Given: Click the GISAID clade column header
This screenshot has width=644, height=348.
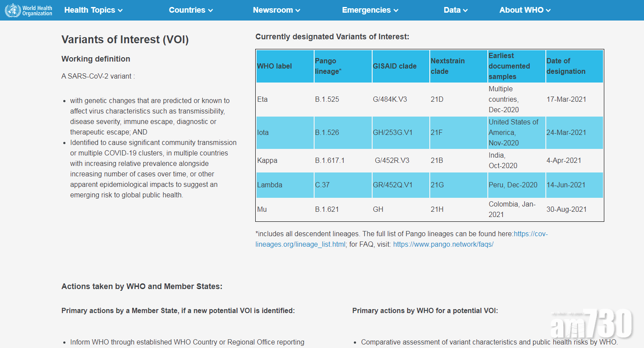Looking at the screenshot, I should [394, 66].
